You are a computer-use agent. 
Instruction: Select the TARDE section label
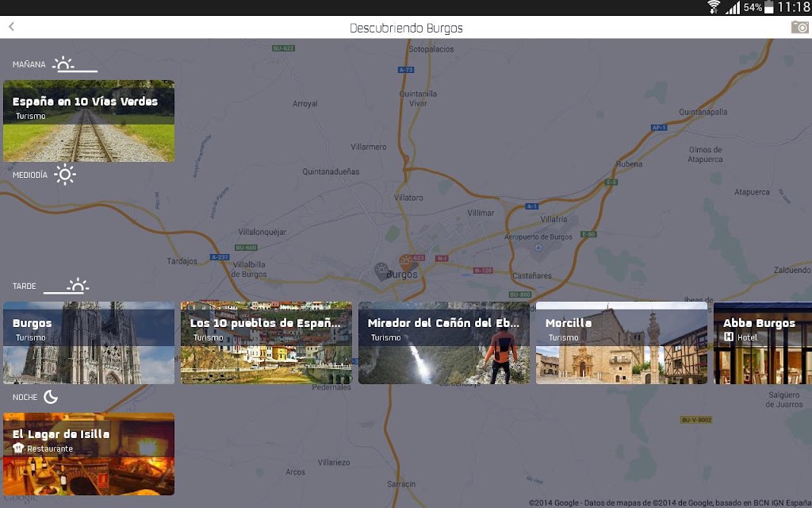(x=25, y=286)
